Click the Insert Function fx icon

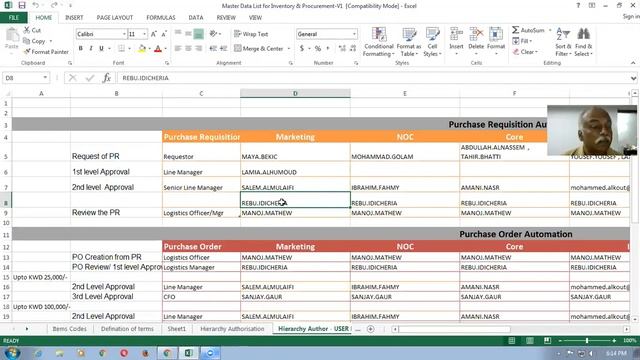click(107, 78)
